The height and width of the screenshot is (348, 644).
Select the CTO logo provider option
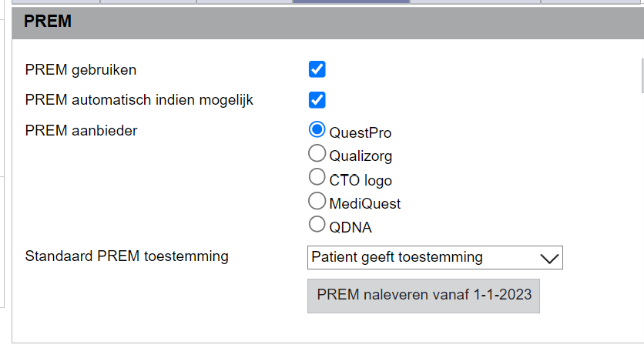[x=317, y=177]
